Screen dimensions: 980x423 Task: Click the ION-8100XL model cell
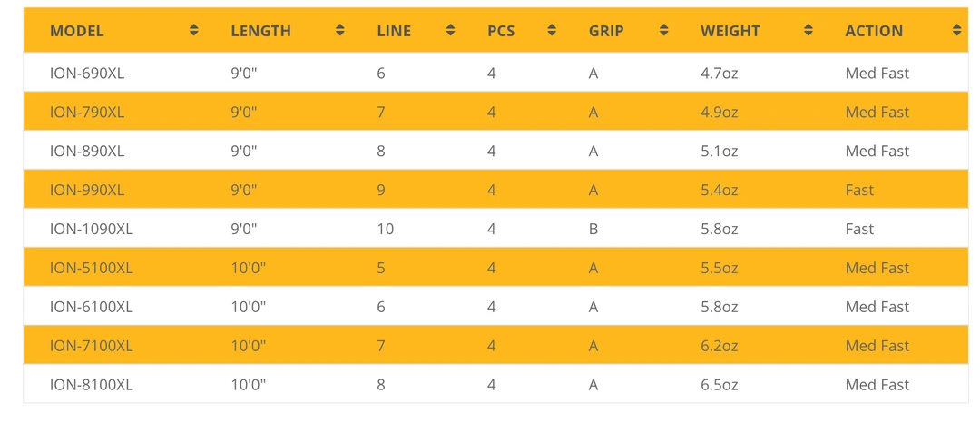point(92,386)
